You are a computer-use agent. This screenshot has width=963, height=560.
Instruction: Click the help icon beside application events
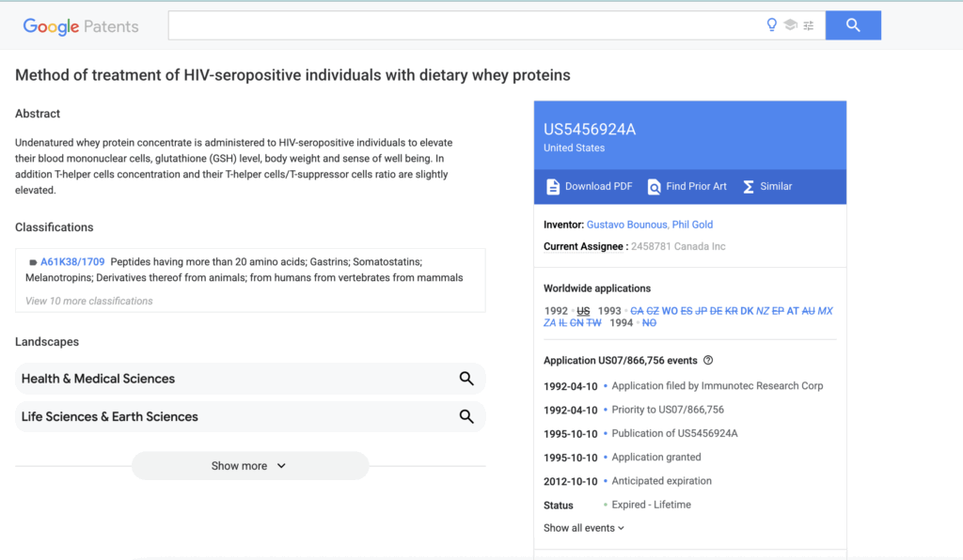click(708, 360)
